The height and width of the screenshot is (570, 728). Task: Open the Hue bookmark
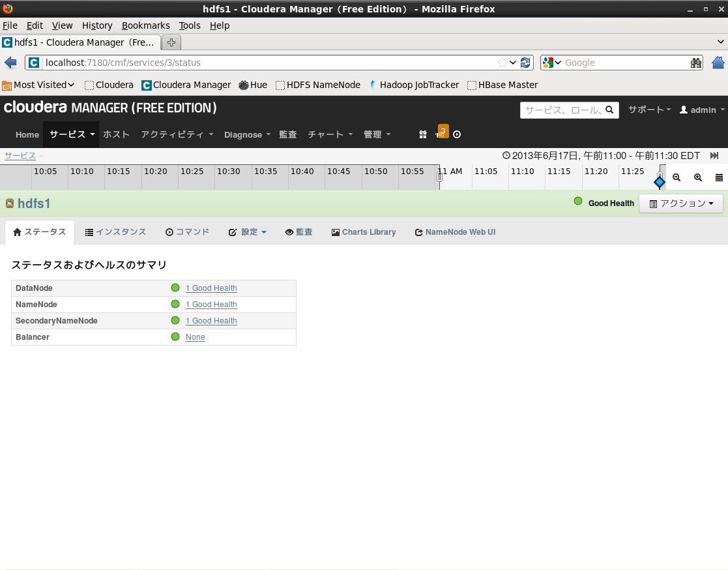click(x=253, y=85)
